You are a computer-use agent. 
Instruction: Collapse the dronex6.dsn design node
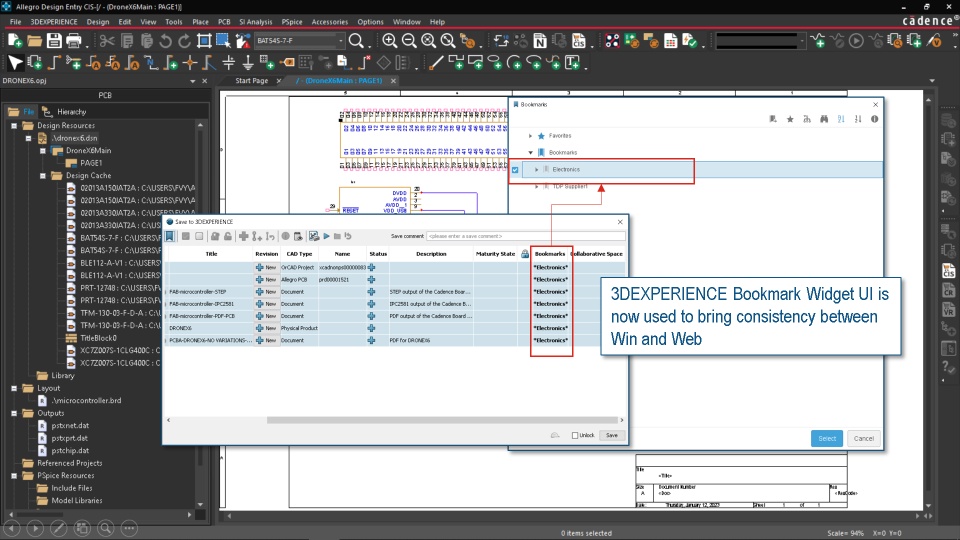(x=28, y=138)
